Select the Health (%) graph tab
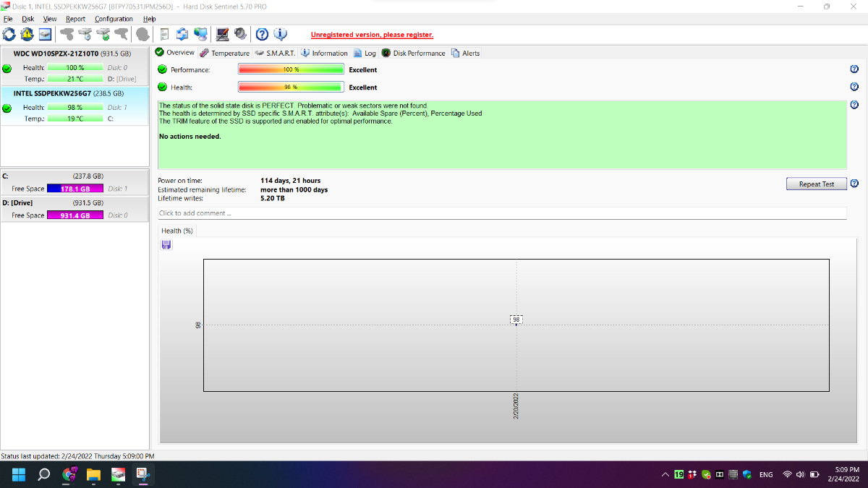The width and height of the screenshot is (868, 488). [177, 231]
